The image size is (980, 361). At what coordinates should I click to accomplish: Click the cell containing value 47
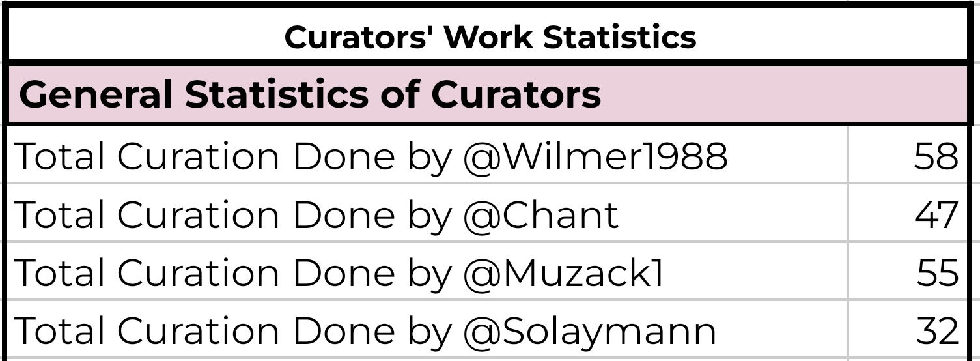click(x=910, y=213)
